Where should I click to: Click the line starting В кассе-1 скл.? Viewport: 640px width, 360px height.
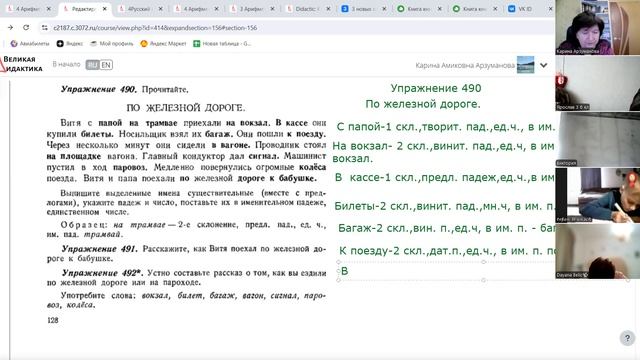(444, 178)
